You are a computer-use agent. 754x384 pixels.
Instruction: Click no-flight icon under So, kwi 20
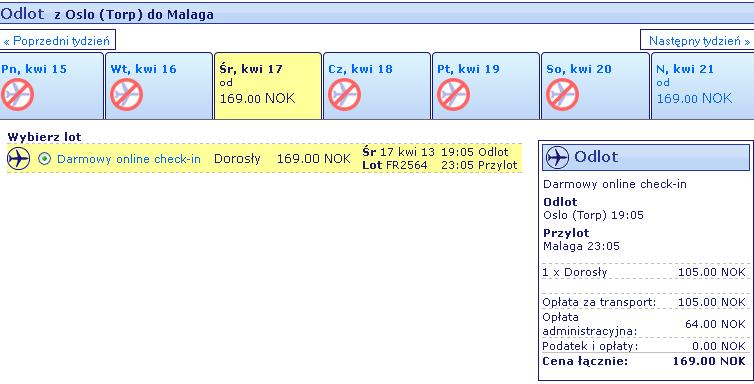click(x=563, y=95)
